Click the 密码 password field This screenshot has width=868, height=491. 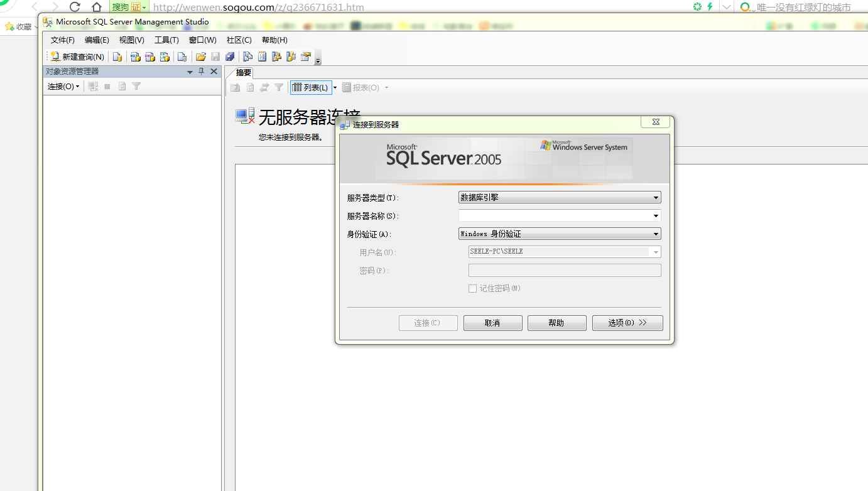565,270
